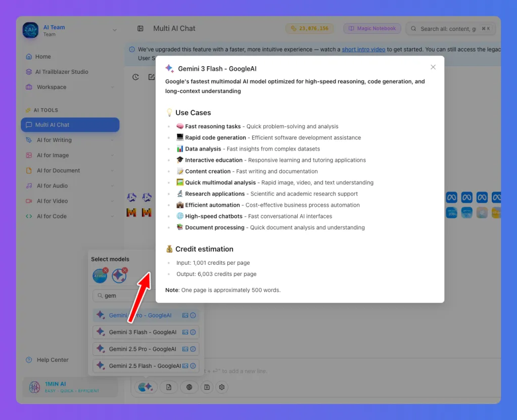517x420 pixels.
Task: Click the Workspace briefcase icon
Action: 29,87
